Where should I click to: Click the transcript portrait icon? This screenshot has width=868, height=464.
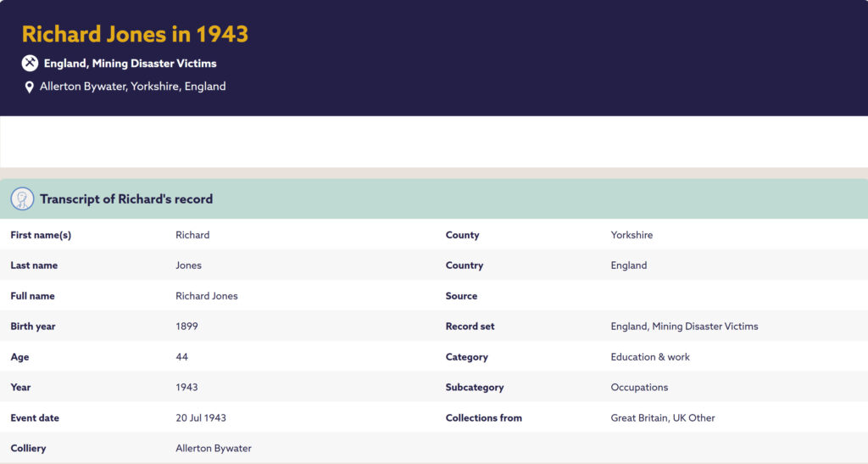(22, 199)
